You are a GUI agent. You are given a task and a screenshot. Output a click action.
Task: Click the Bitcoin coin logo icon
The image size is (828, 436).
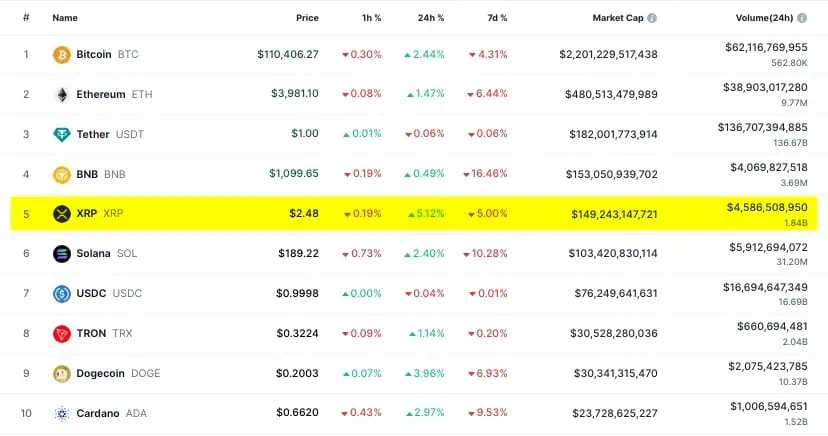(61, 54)
